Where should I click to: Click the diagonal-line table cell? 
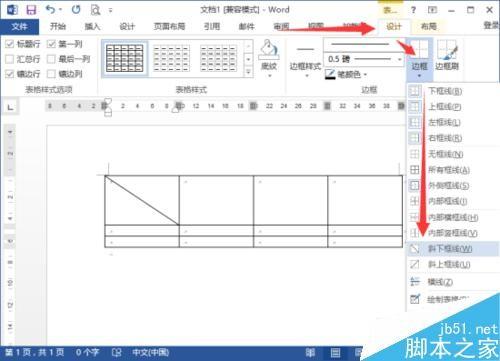142,200
